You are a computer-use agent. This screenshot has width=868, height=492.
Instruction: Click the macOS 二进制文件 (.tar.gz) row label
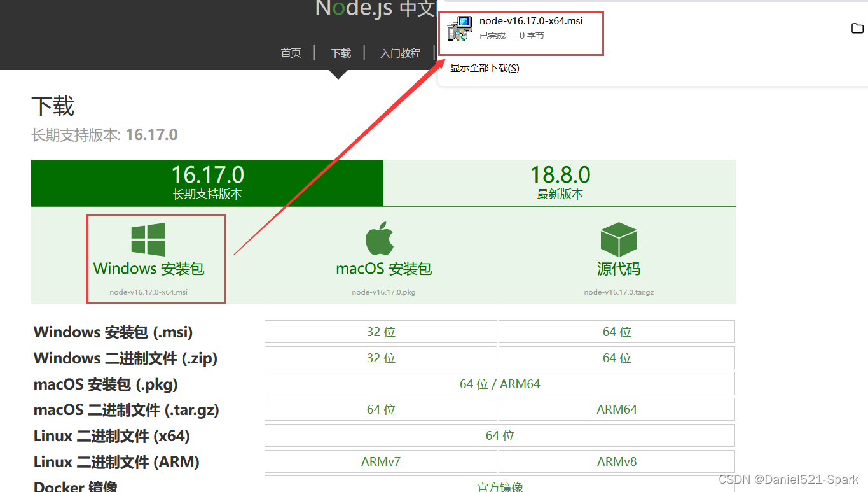[x=126, y=410]
